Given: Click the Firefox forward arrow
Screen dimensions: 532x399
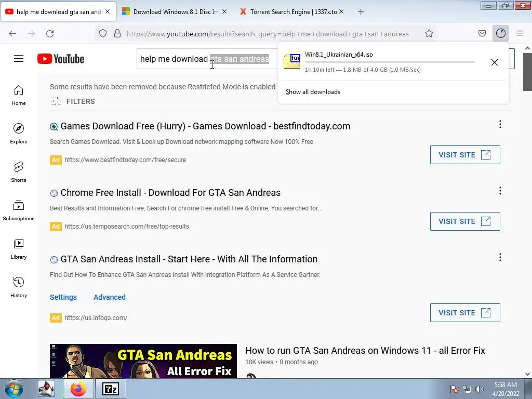Looking at the screenshot, I should 31,34.
